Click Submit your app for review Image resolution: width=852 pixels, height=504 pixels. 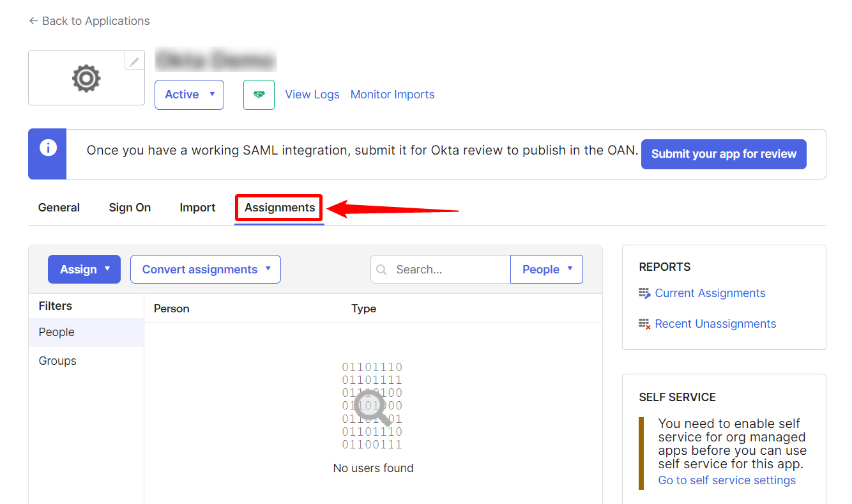pos(724,154)
